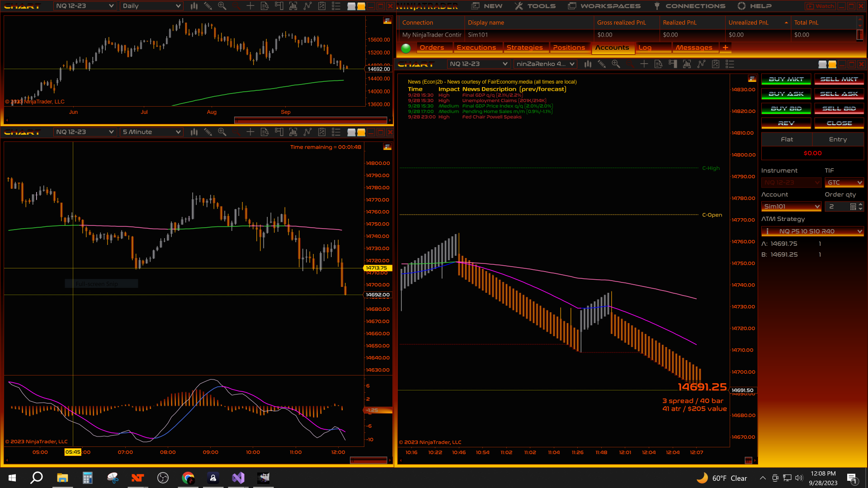The width and height of the screenshot is (868, 488).
Task: Open Drawing Objects line icon in Daily chart
Action: pyautogui.click(x=307, y=6)
